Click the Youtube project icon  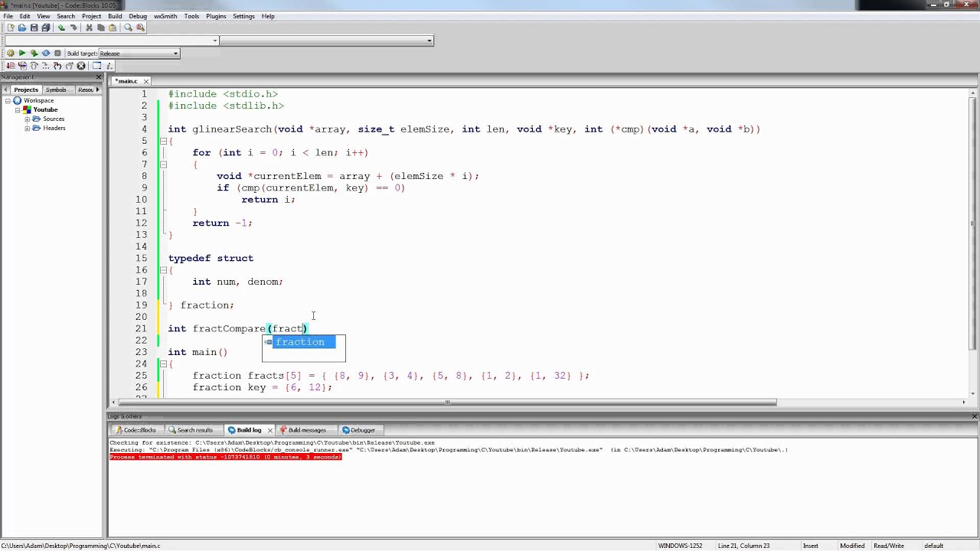click(28, 109)
